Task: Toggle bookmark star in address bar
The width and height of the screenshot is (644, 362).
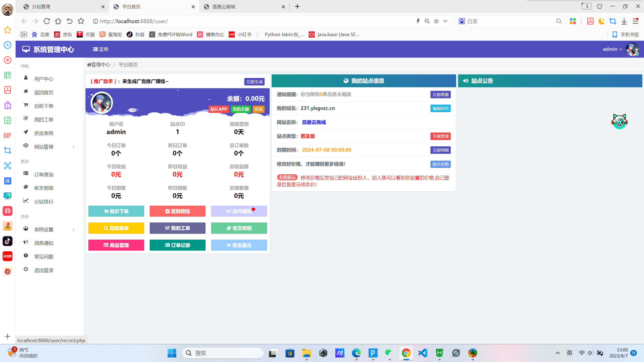Action: 436,21
